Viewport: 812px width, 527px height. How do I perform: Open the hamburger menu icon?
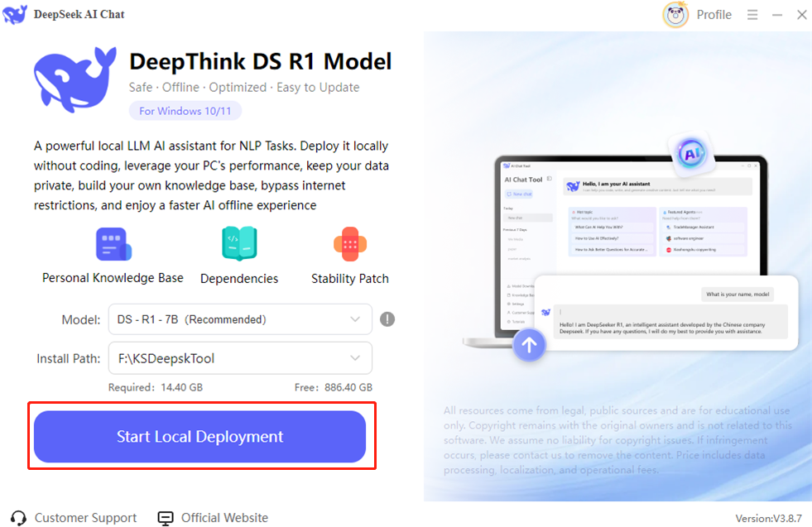tap(752, 15)
